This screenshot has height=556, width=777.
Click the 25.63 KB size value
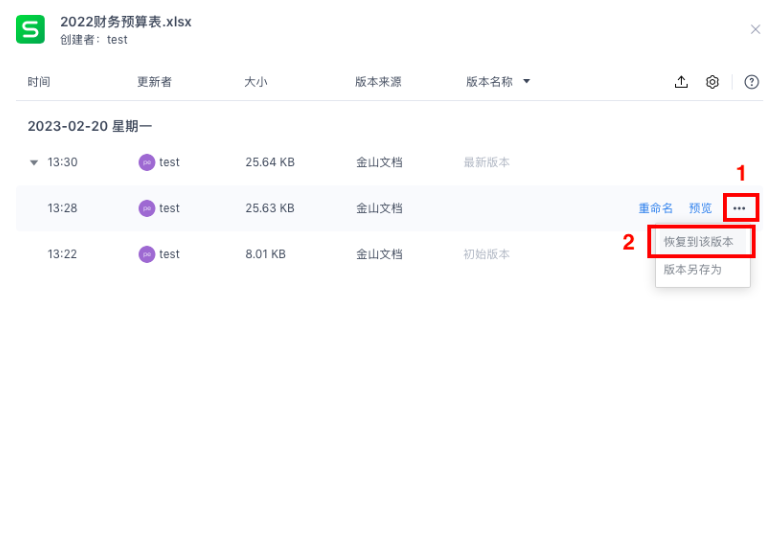coord(270,208)
